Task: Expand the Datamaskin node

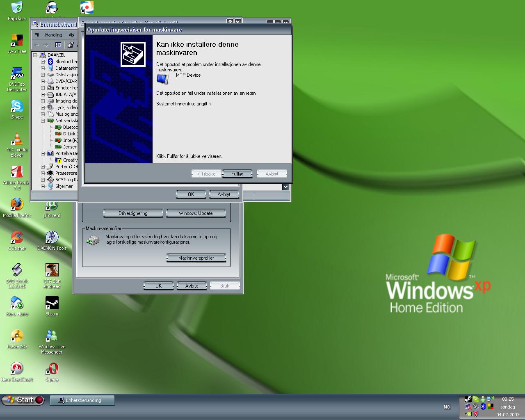Action: (43, 68)
